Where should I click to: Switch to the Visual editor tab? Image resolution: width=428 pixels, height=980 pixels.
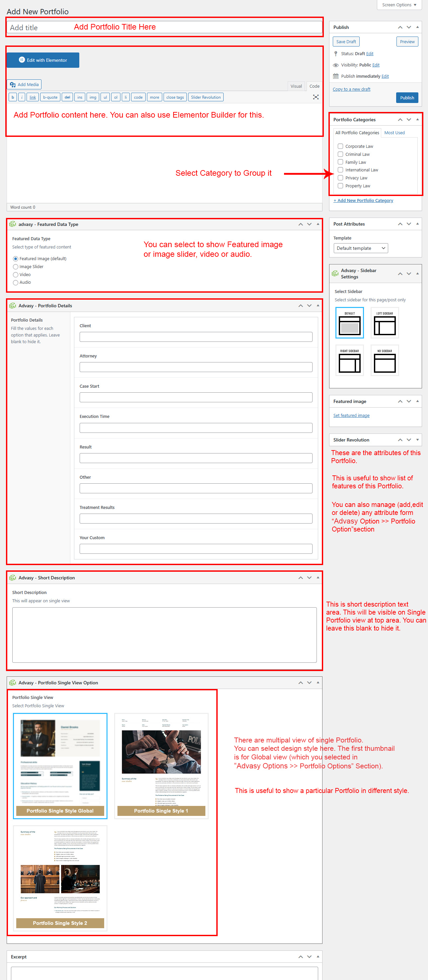click(x=296, y=86)
